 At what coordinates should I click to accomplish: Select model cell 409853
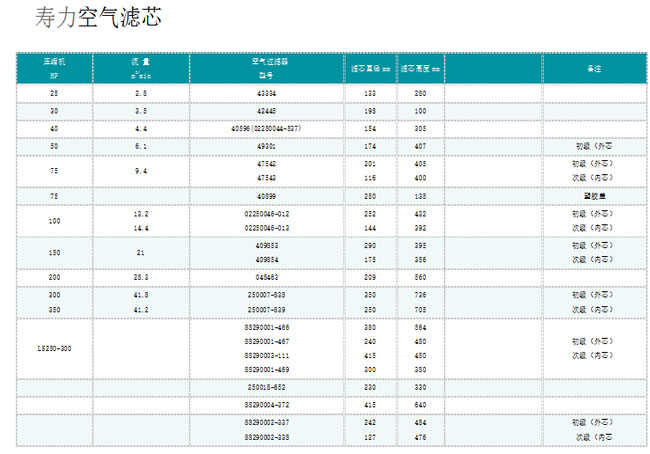pos(267,245)
